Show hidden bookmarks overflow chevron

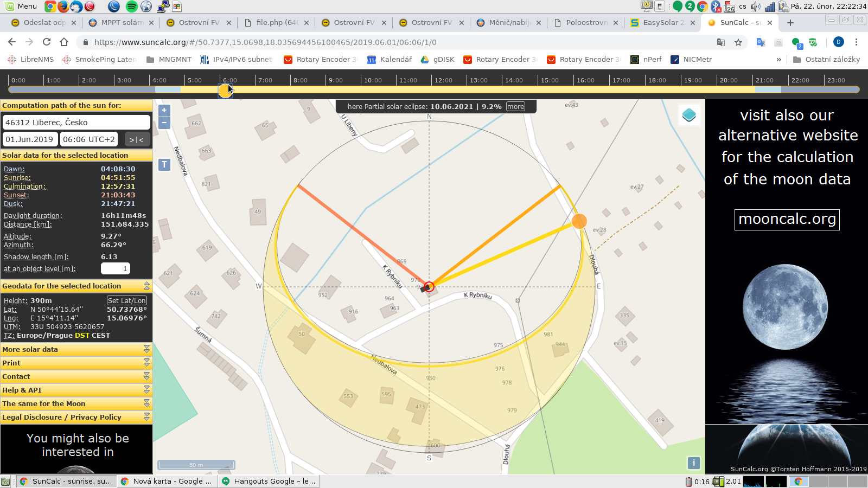(x=779, y=60)
